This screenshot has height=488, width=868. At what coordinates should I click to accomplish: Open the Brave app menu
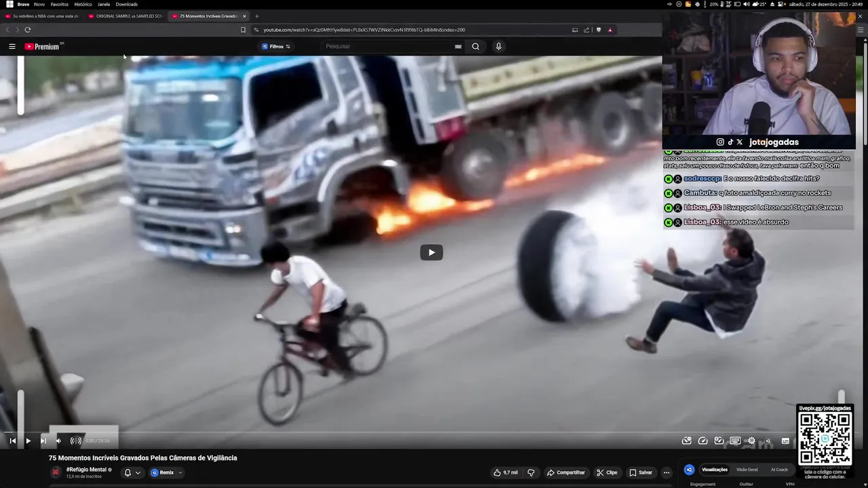pyautogui.click(x=23, y=4)
